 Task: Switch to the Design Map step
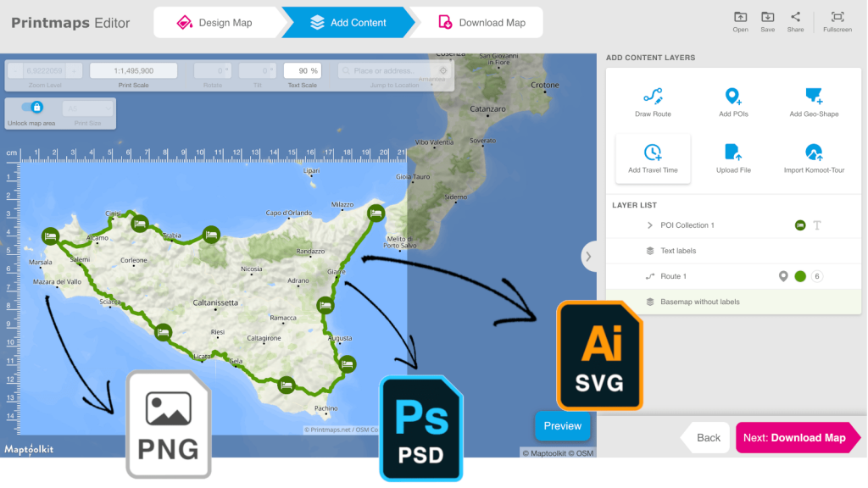[x=217, y=23]
